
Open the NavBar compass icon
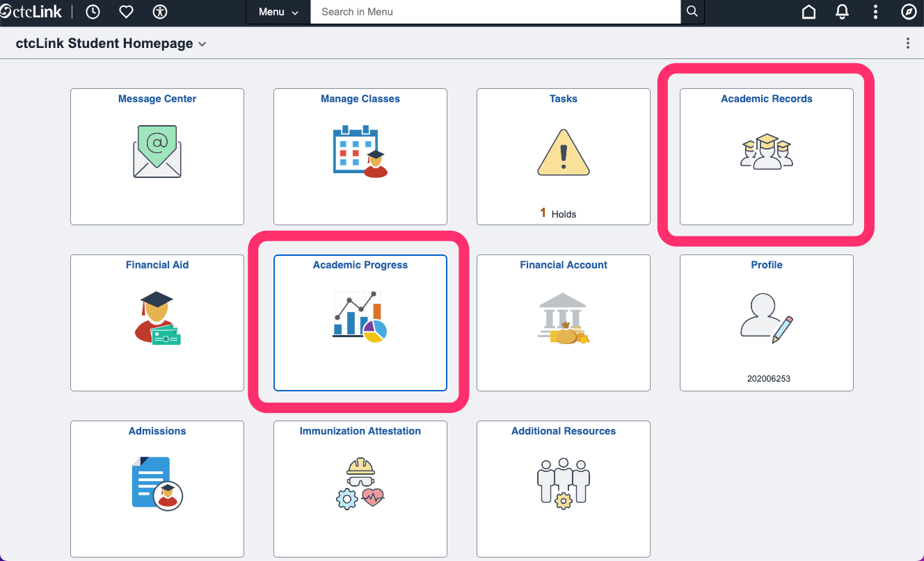(x=909, y=12)
